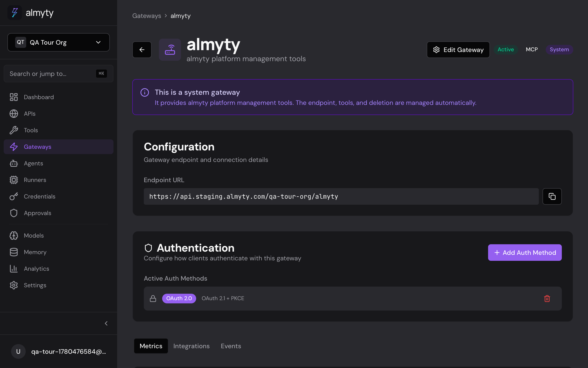Screen dimensions: 588x368
Task: Click the System badge
Action: (x=559, y=49)
